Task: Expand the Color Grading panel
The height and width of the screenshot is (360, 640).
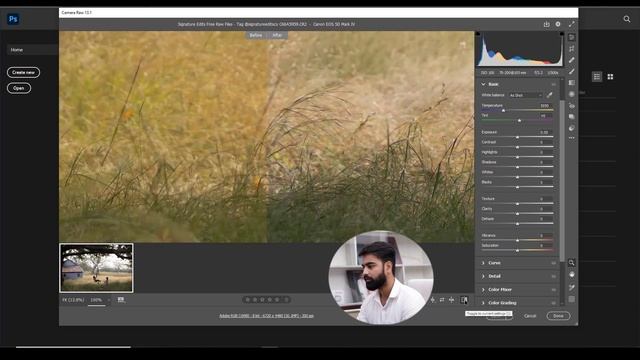Action: [x=484, y=303]
